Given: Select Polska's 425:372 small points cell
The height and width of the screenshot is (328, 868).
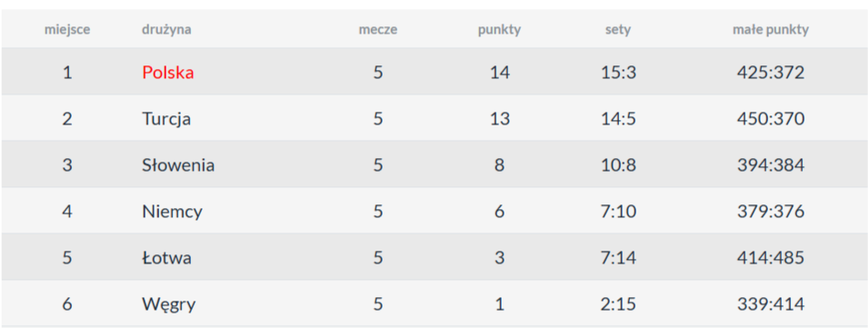Looking at the screenshot, I should [771, 73].
